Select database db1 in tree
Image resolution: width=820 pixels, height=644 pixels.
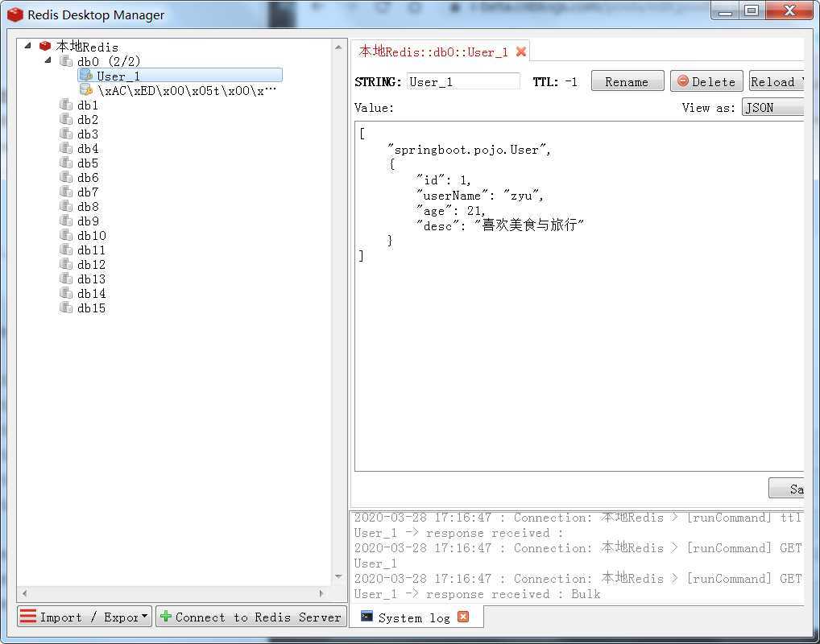click(87, 105)
